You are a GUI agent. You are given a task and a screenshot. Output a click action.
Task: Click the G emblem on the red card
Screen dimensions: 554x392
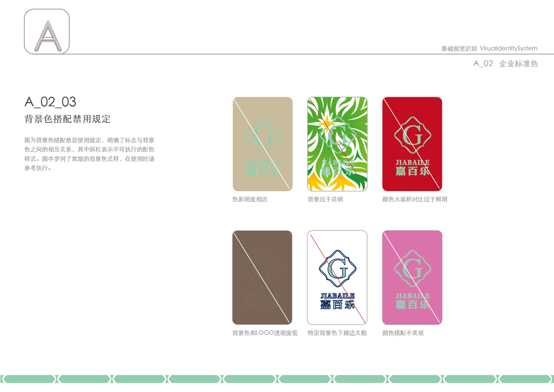[412, 137]
